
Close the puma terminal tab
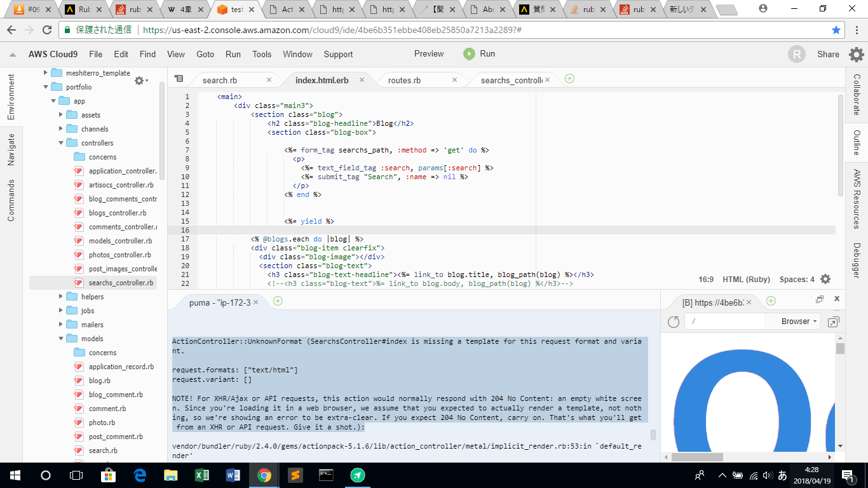pos(257,302)
